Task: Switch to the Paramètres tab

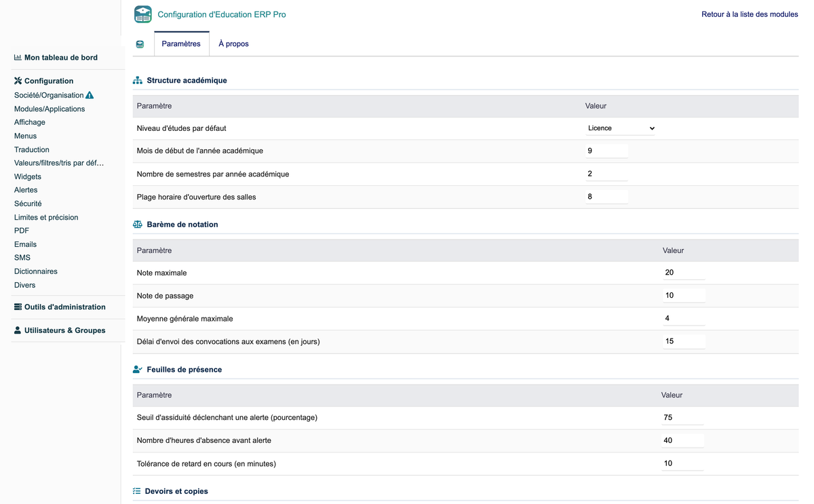Action: coord(181,44)
